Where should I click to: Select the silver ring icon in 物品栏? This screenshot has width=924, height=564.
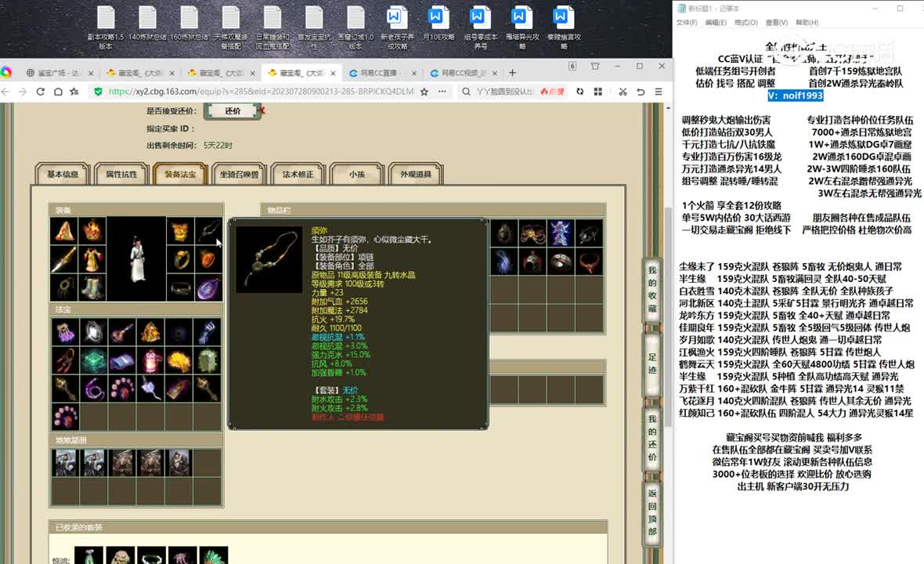click(x=561, y=262)
